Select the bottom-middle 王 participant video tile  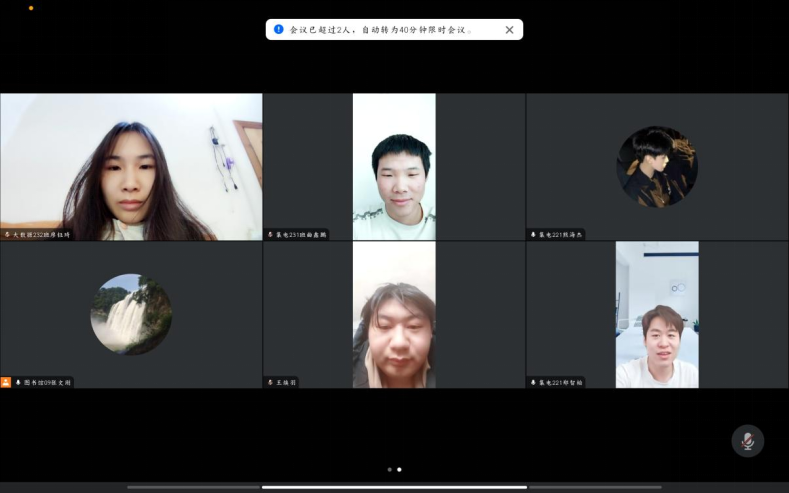(x=394, y=314)
